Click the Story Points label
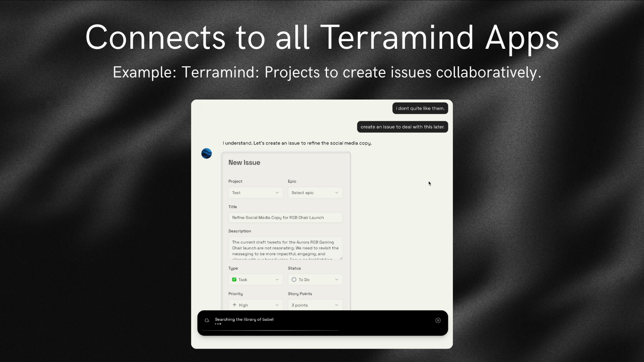The image size is (644, 362). (300, 294)
